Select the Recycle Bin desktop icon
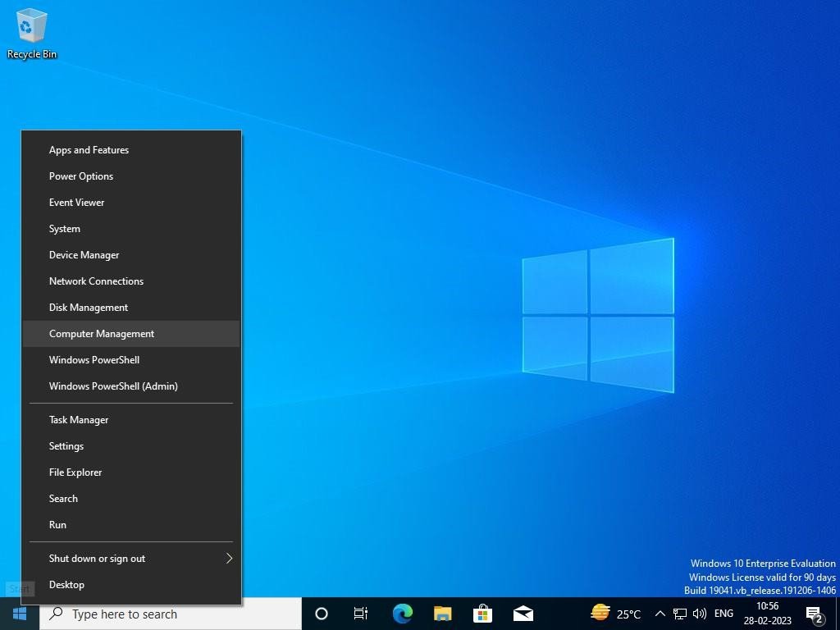 [32, 34]
